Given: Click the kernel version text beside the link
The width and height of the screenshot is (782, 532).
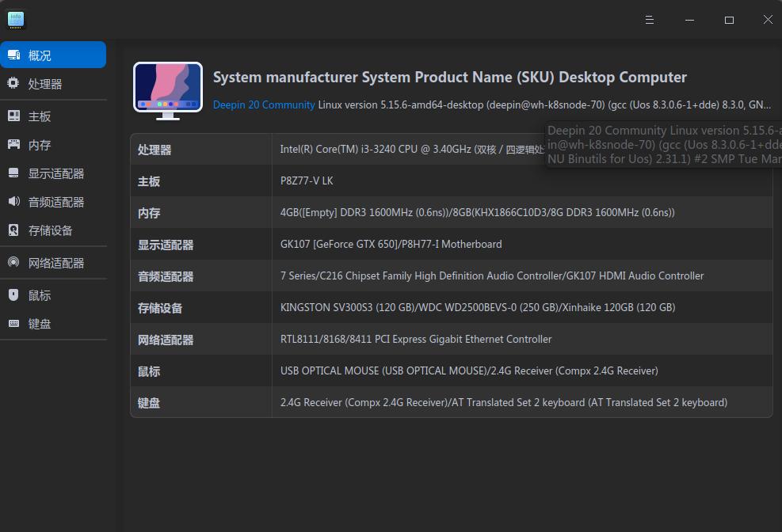Looking at the screenshot, I should 412,104.
